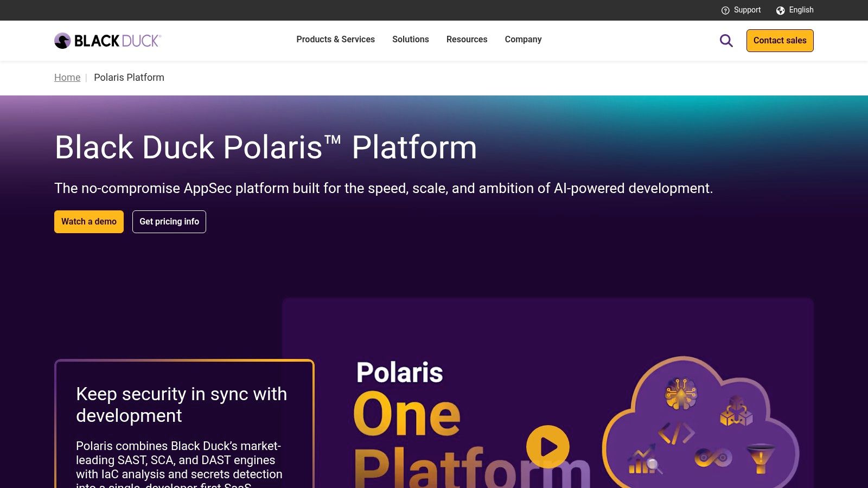Click the infinity loop icon in cloud

713,458
